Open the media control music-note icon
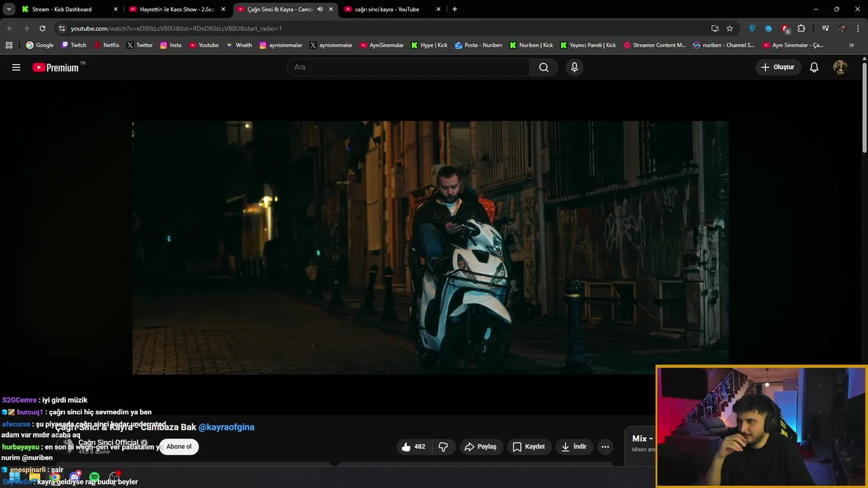 coord(825,28)
